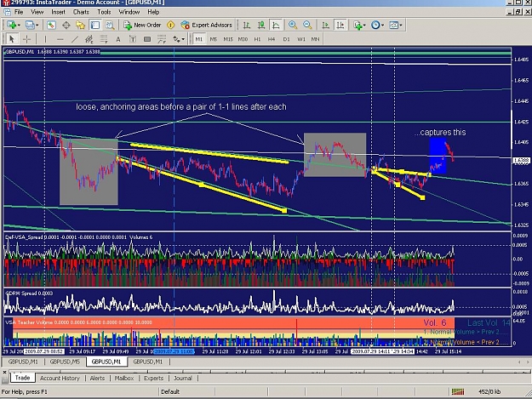Select the Trendline drawing tool
This screenshot has height=399, width=532.
click(x=75, y=39)
